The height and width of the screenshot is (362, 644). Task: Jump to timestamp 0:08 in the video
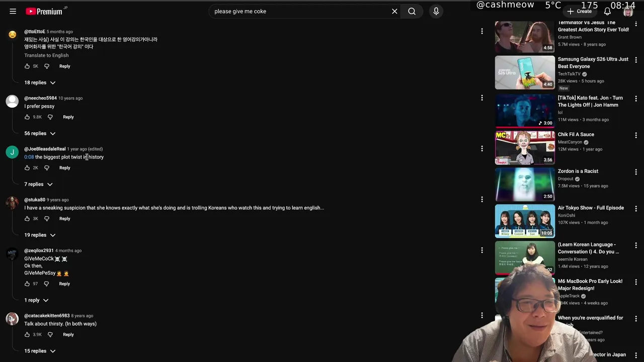(29, 157)
